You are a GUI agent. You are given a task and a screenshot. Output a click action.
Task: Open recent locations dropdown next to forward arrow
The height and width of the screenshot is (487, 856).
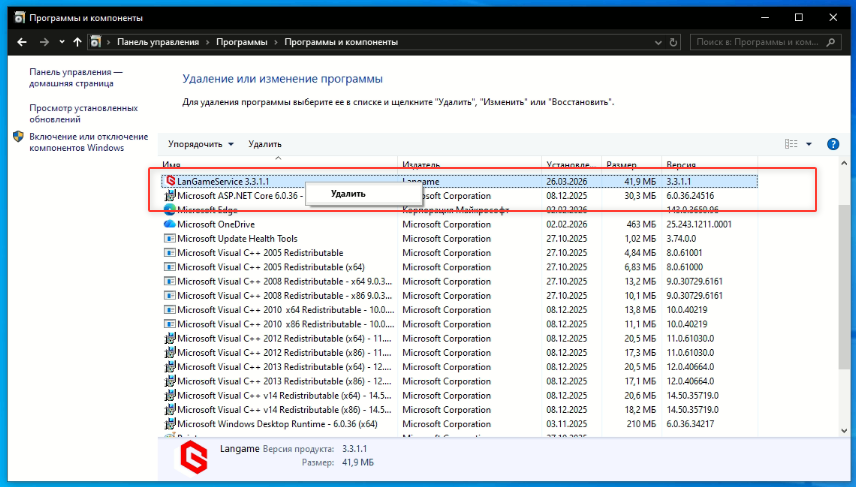click(x=62, y=42)
